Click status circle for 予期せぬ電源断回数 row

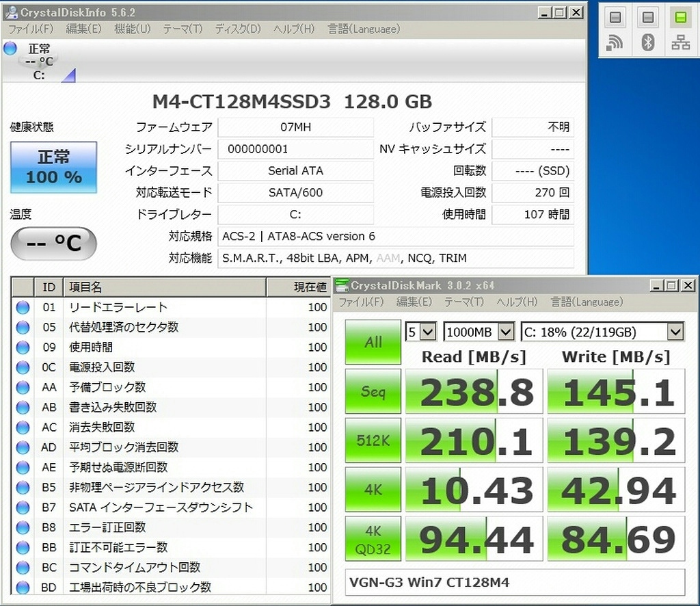pos(23,468)
